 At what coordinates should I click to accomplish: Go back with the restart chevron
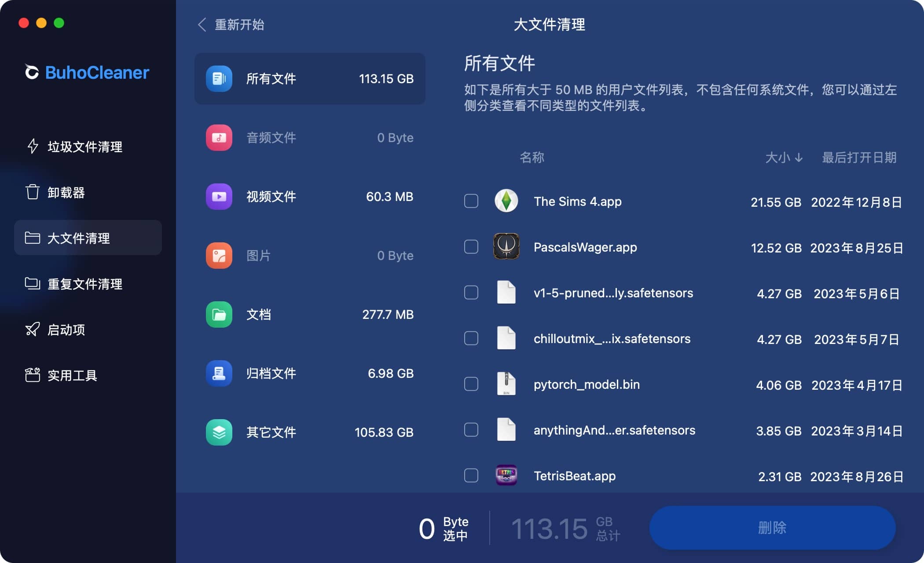(x=202, y=25)
